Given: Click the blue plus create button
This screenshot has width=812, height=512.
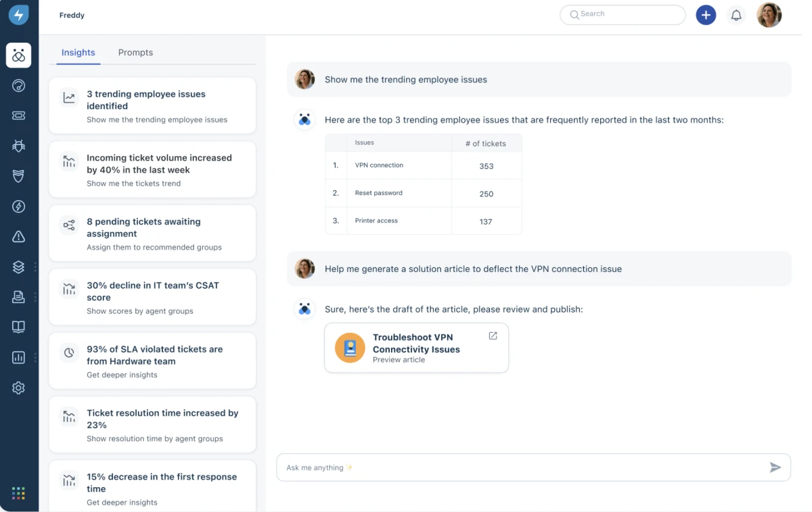Looking at the screenshot, I should coord(706,15).
